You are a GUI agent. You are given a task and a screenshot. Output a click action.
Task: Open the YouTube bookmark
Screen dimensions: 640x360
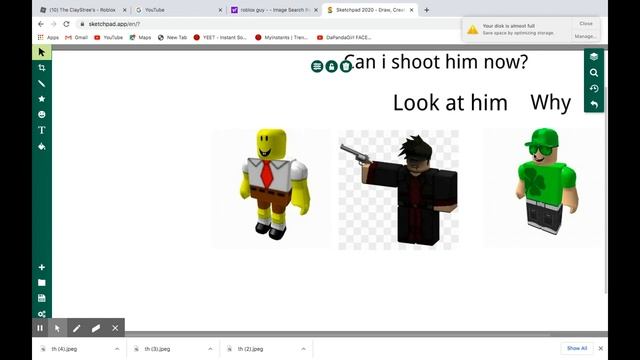(x=109, y=37)
